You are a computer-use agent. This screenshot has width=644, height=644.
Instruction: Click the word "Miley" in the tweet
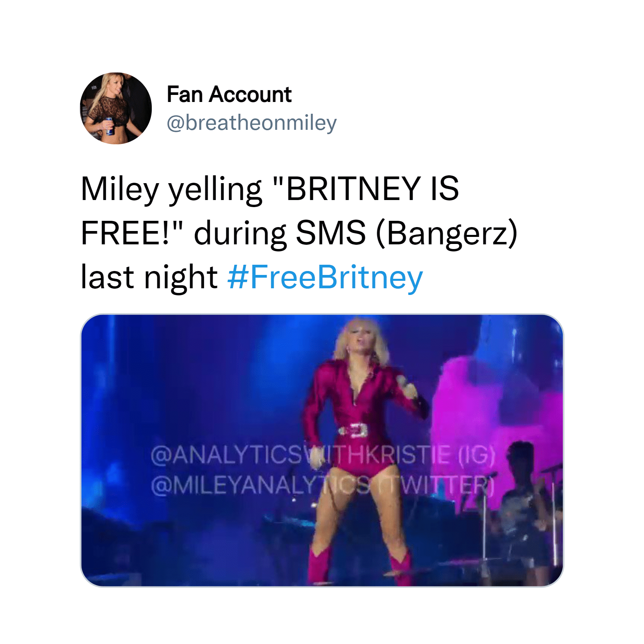[120, 189]
